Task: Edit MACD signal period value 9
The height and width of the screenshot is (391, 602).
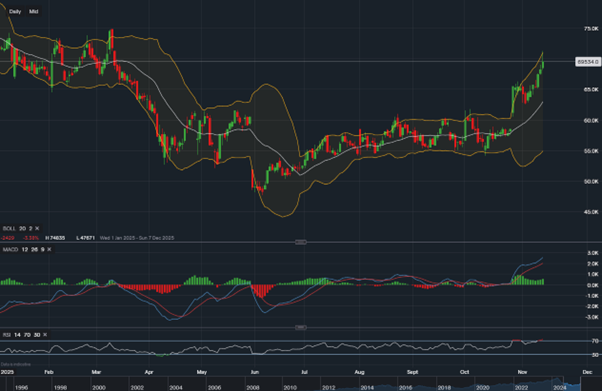Action: point(43,250)
